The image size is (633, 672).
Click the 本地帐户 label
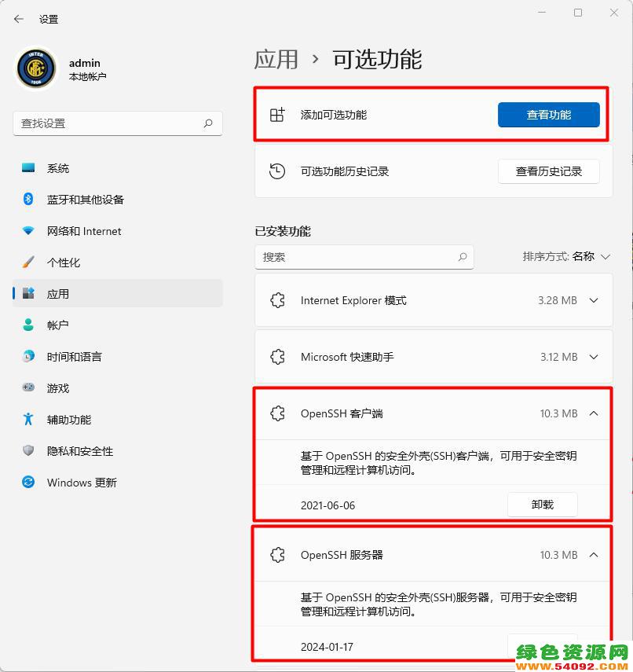click(88, 77)
